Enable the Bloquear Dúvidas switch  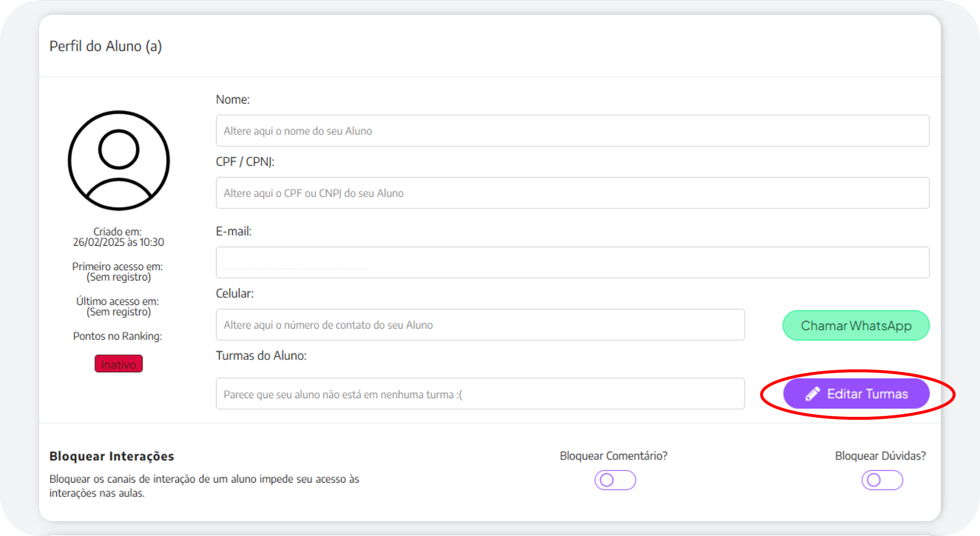click(x=882, y=480)
